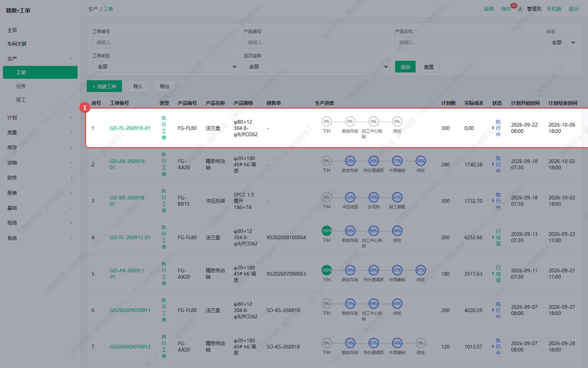Focus the 产品名称 input field
Image resolution: width=588 pixels, height=368 pixels.
468,42
